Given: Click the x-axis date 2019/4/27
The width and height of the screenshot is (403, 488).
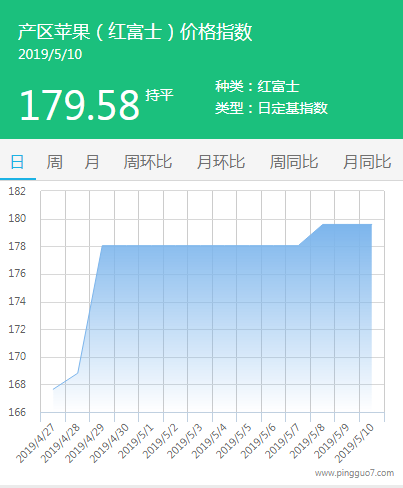Looking at the screenshot, I should pos(35,444).
